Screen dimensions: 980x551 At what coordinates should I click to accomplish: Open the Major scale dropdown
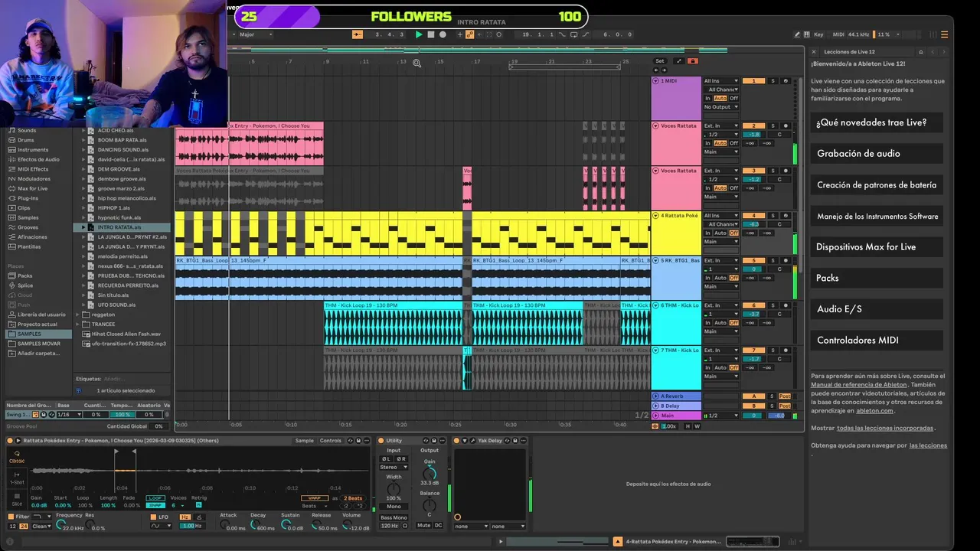256,34
